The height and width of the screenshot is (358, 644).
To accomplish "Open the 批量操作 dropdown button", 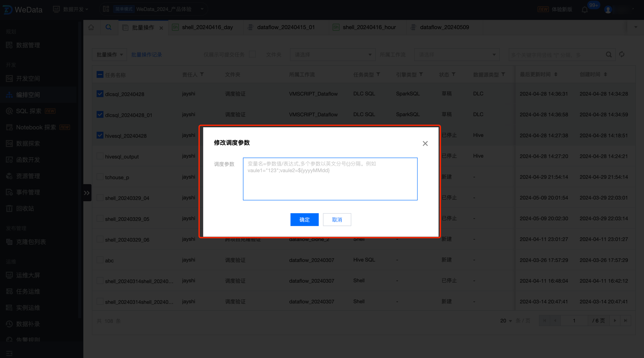I will coord(109,55).
